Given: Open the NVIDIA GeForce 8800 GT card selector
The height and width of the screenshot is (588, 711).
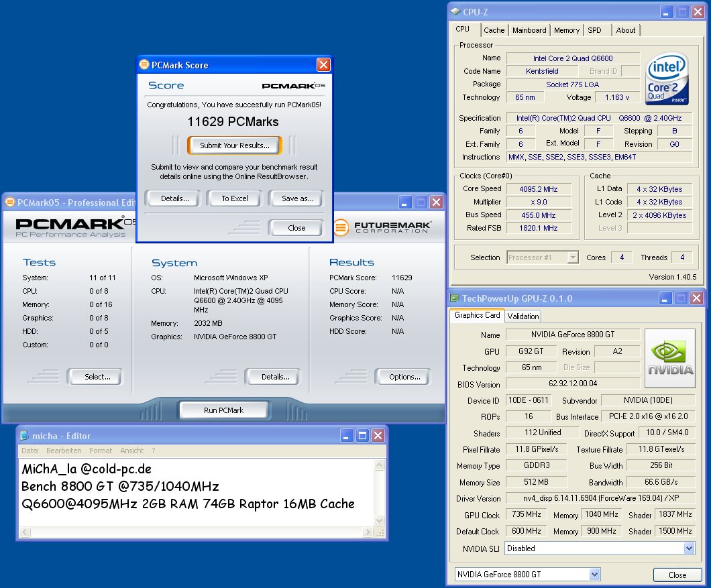Looking at the screenshot, I should [594, 575].
